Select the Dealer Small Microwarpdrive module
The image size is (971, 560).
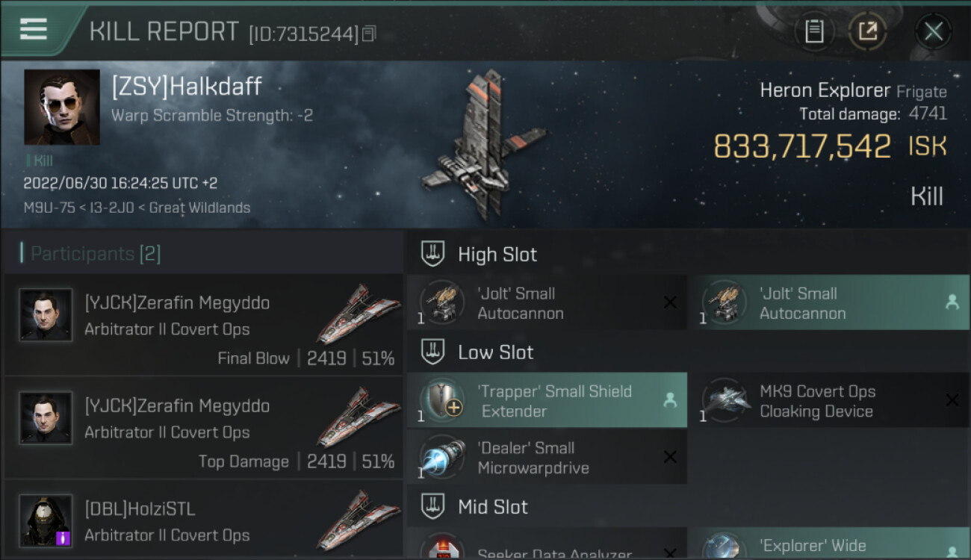[x=547, y=458]
